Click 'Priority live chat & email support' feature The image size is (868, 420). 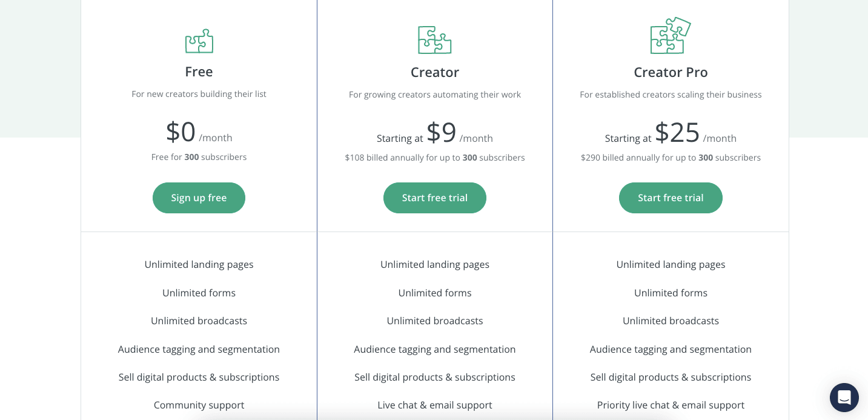pos(671,405)
